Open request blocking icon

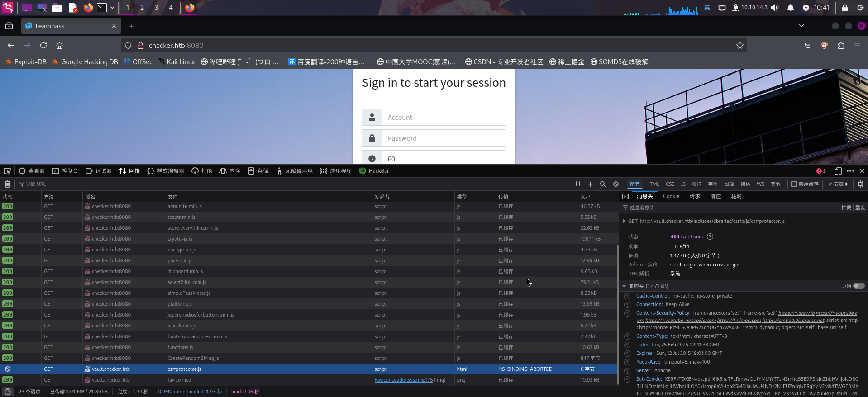[x=616, y=184]
